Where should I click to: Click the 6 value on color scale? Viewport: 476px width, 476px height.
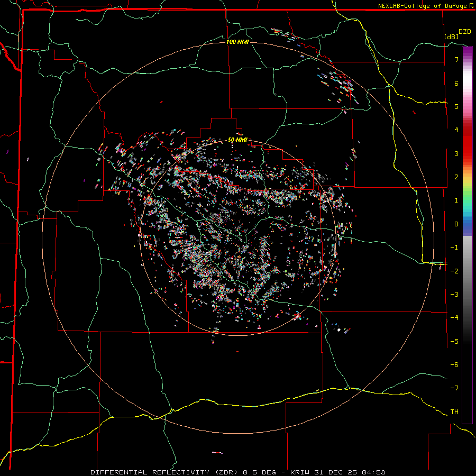456,83
